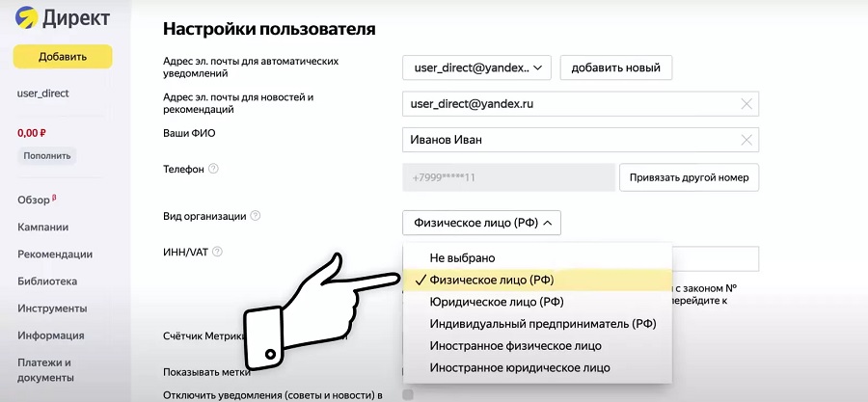Click Привязать другой номер button
Screen dimensions: 868x402
690,177
